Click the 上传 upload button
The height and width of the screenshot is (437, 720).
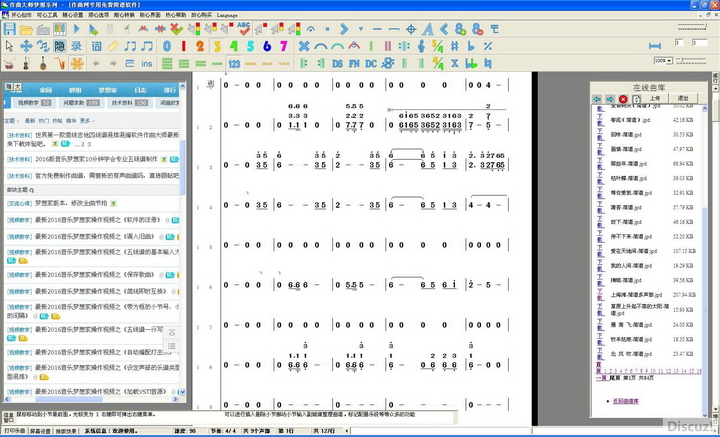point(657,99)
